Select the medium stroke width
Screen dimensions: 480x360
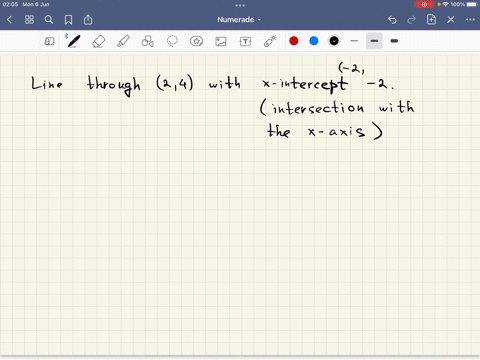tap(374, 41)
